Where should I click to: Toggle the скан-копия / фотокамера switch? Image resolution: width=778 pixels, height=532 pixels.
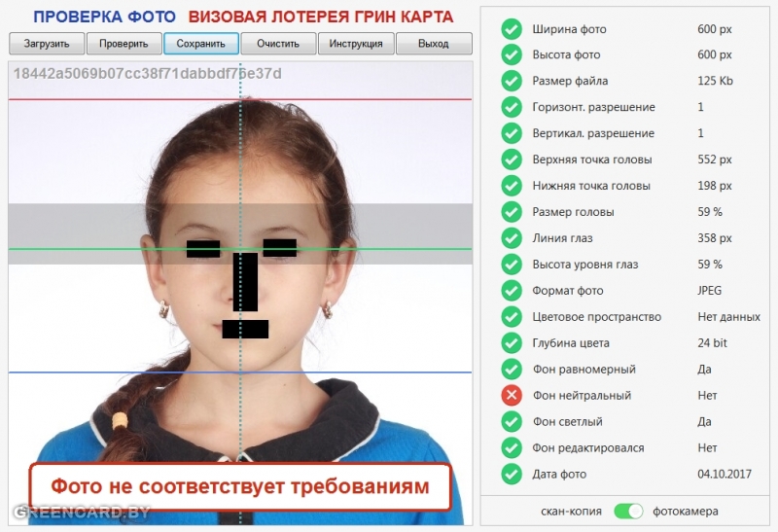click(x=629, y=511)
